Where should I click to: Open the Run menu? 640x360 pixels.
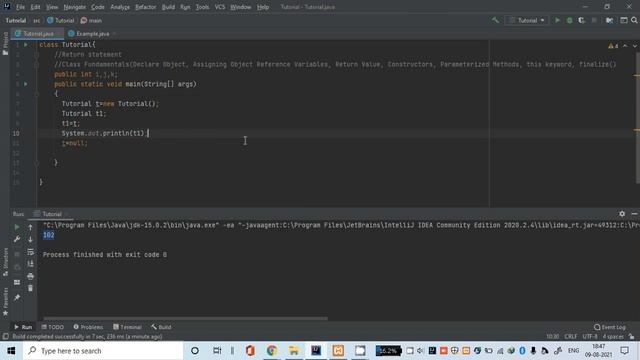[185, 7]
